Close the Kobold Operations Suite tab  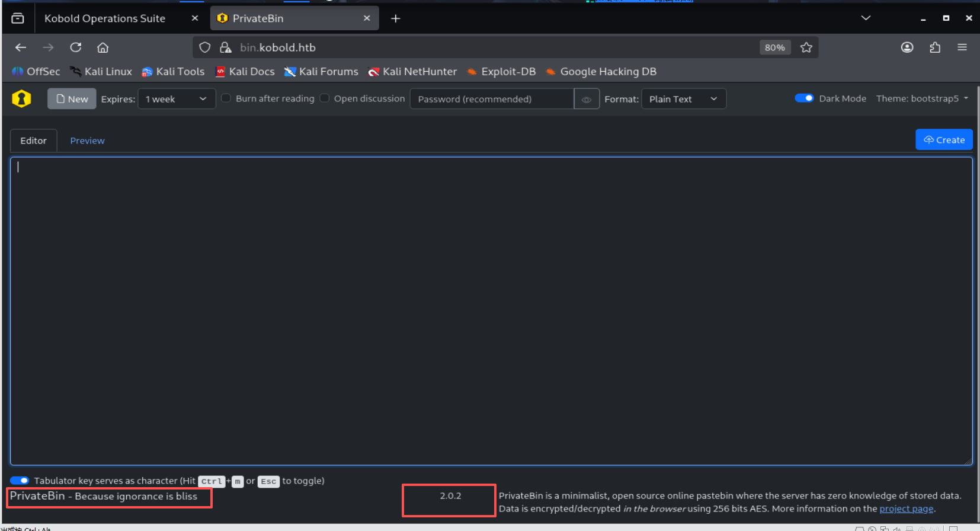pos(195,18)
